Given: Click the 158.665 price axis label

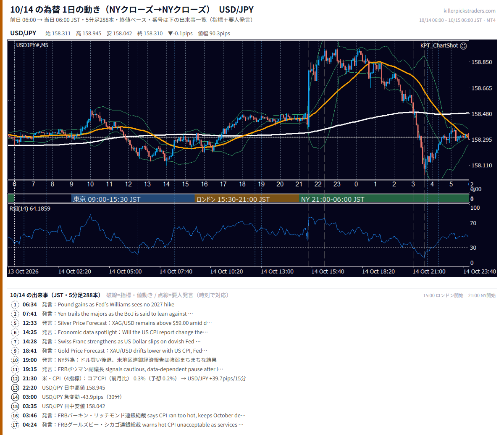Looking at the screenshot, I should (x=482, y=88).
